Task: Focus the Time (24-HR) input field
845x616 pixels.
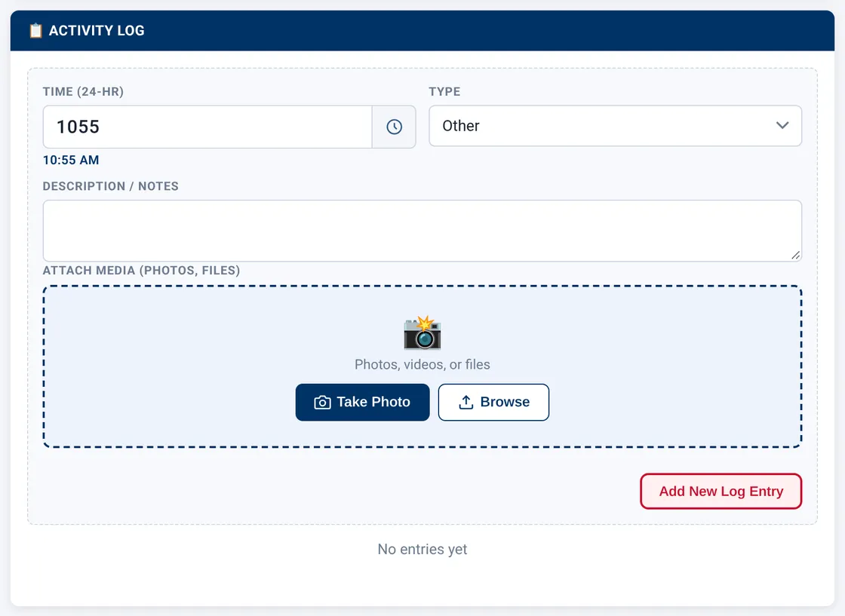Action: 207,127
